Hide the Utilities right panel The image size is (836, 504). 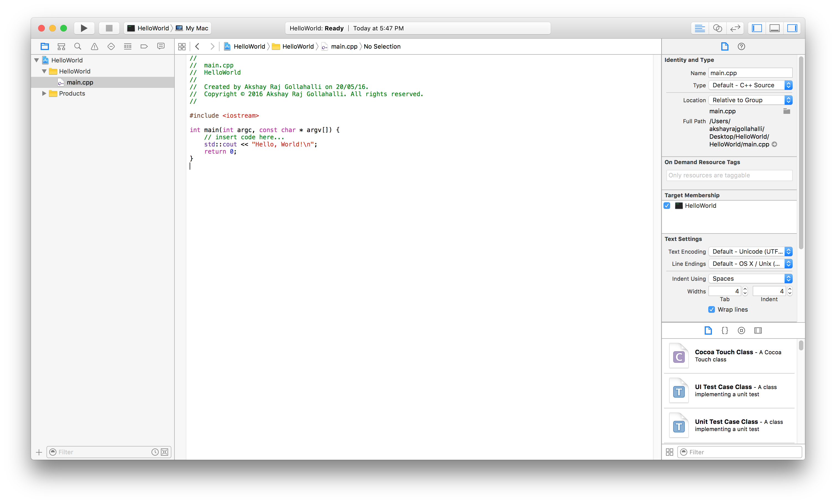point(792,28)
